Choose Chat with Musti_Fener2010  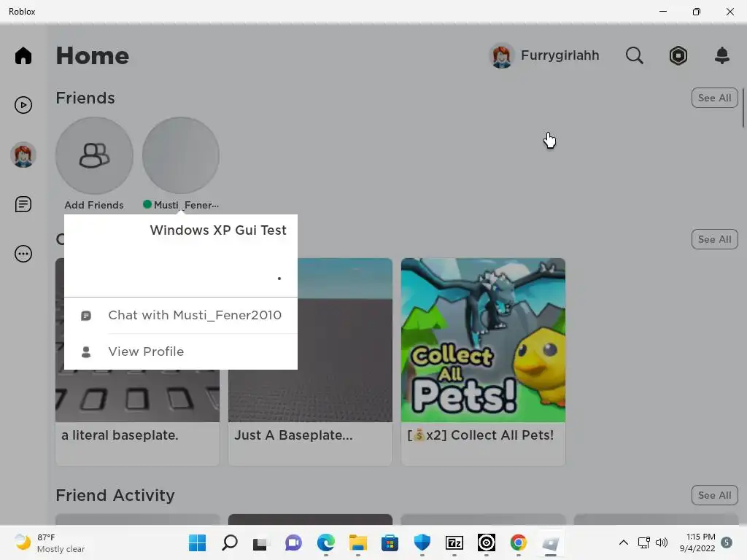(181, 315)
